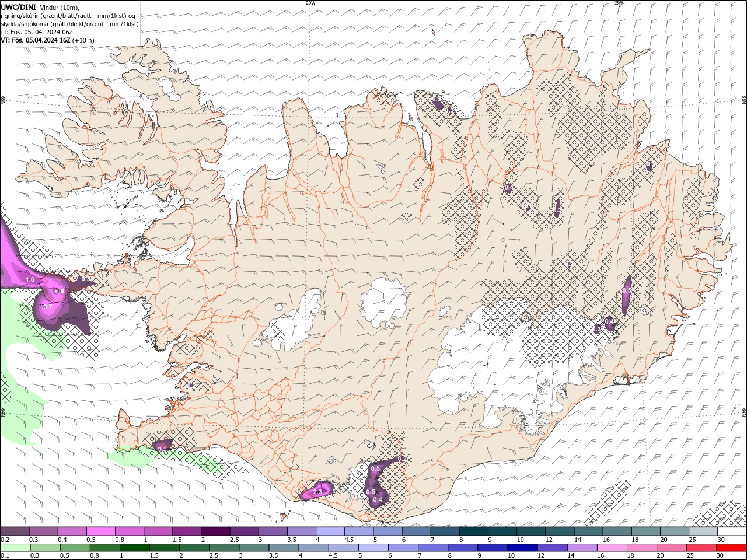Click the '5' label in the lower legend
Viewport: 747px width, 560px height.
click(360, 556)
